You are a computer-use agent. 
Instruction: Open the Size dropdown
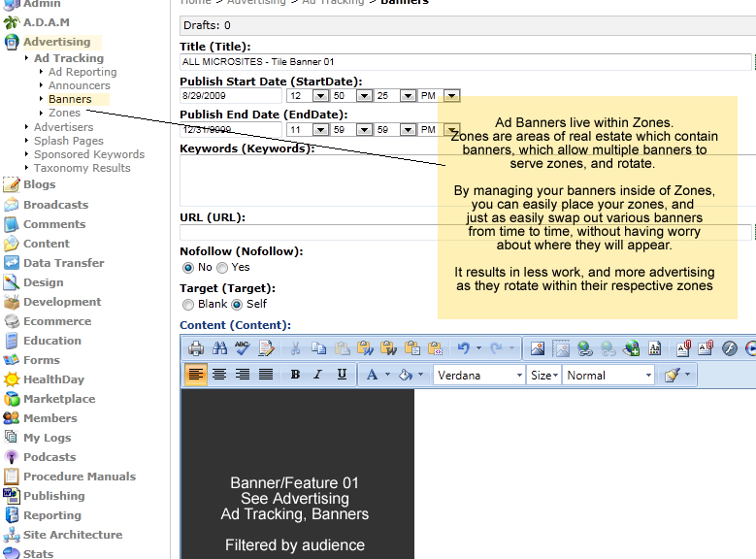point(544,375)
